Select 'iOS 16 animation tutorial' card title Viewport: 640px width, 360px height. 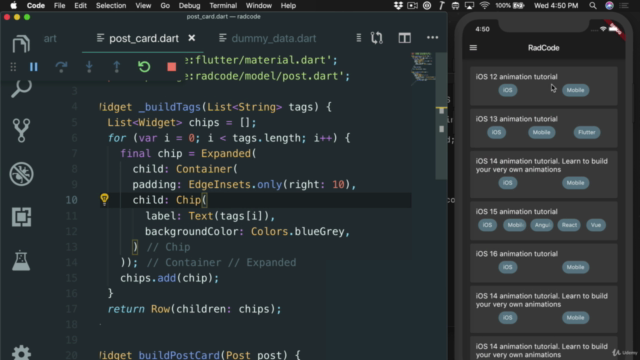(x=516, y=253)
